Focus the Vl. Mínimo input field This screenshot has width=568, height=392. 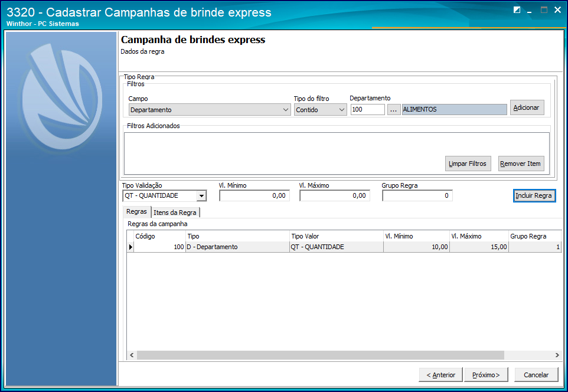point(254,195)
